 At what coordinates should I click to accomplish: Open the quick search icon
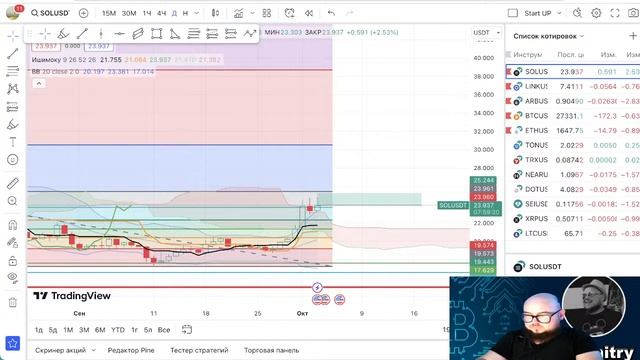point(577,13)
